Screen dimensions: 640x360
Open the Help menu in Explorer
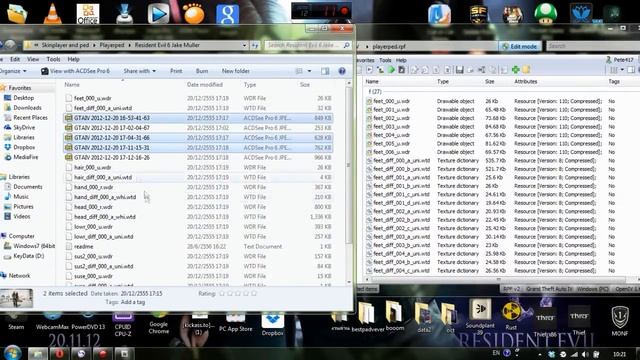click(x=73, y=59)
